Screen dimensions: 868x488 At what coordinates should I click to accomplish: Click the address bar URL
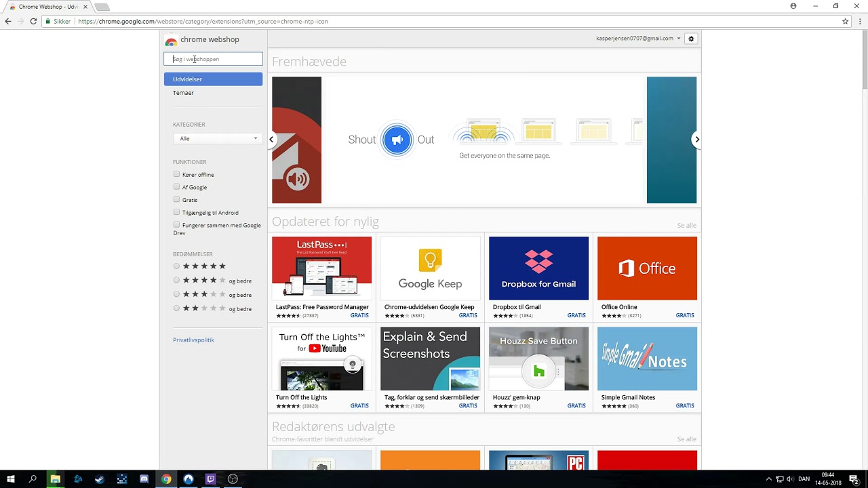[203, 22]
